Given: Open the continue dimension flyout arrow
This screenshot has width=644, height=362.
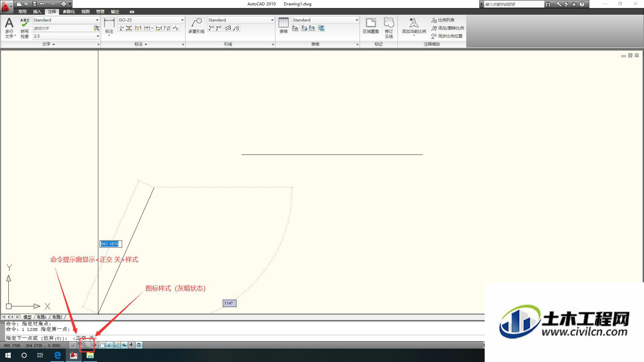Looking at the screenshot, I should pos(152,28).
